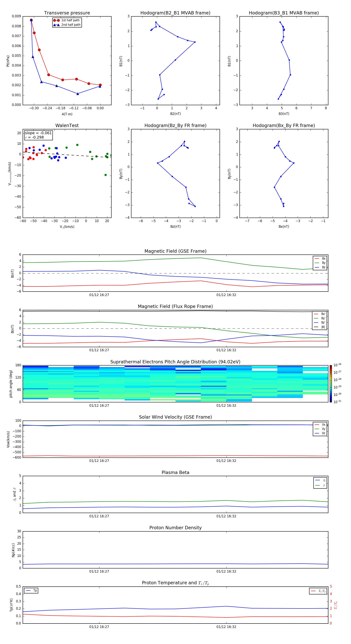Click the "Bx'" legend entry in Flux Rope panel
Viewport: 351px width, 644px height.
click(x=320, y=314)
